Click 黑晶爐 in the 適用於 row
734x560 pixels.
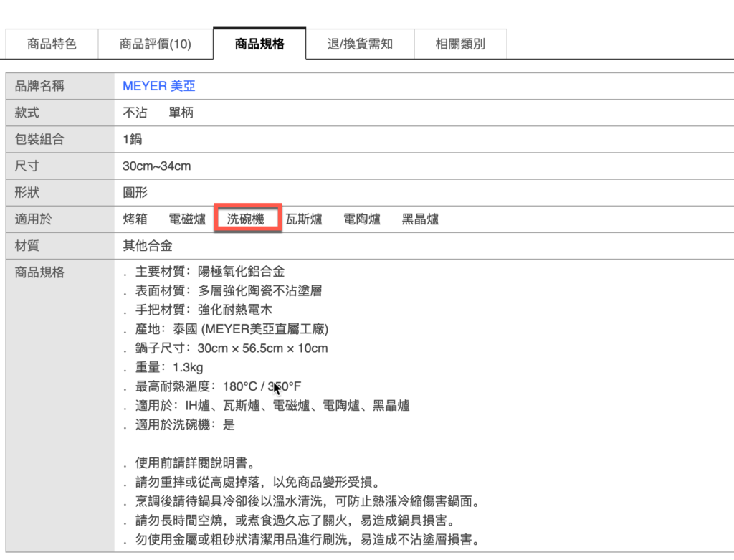click(420, 219)
